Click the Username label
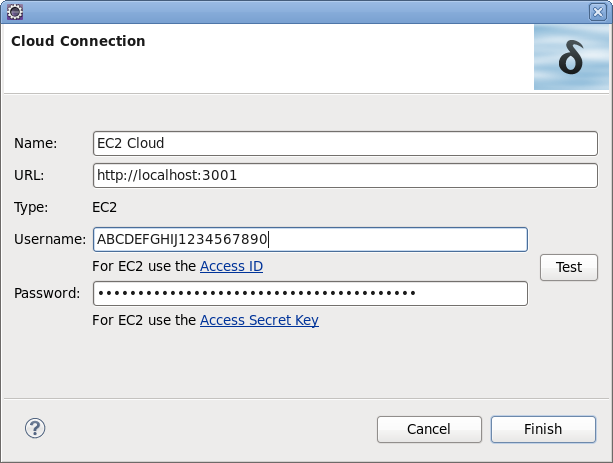Image resolution: width=613 pixels, height=463 pixels. 50,239
